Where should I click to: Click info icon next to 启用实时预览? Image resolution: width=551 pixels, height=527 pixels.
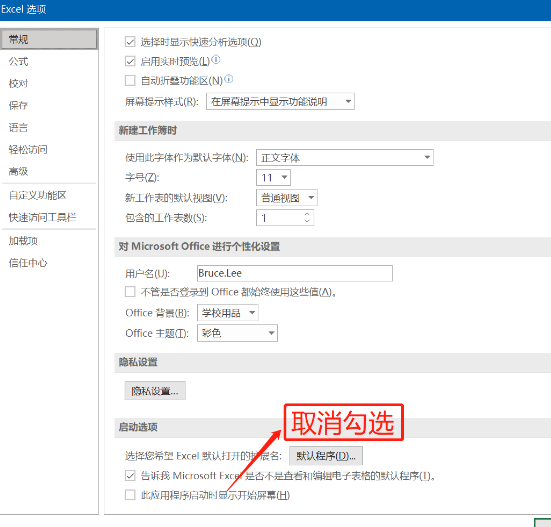point(216,59)
